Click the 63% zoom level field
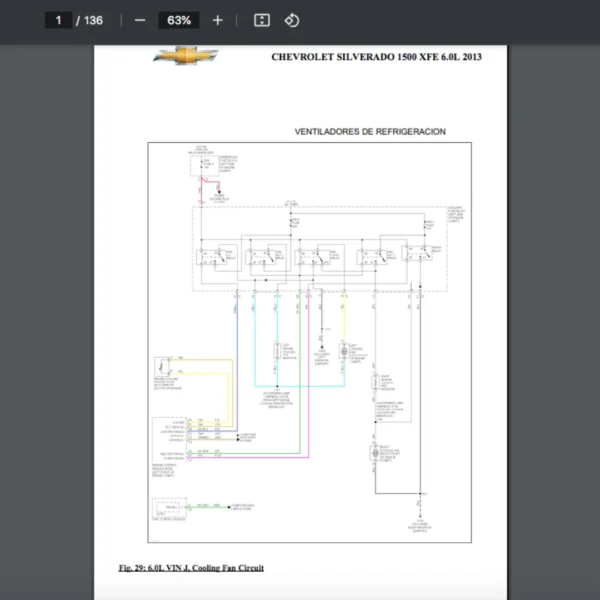This screenshot has width=600, height=600. click(x=179, y=20)
